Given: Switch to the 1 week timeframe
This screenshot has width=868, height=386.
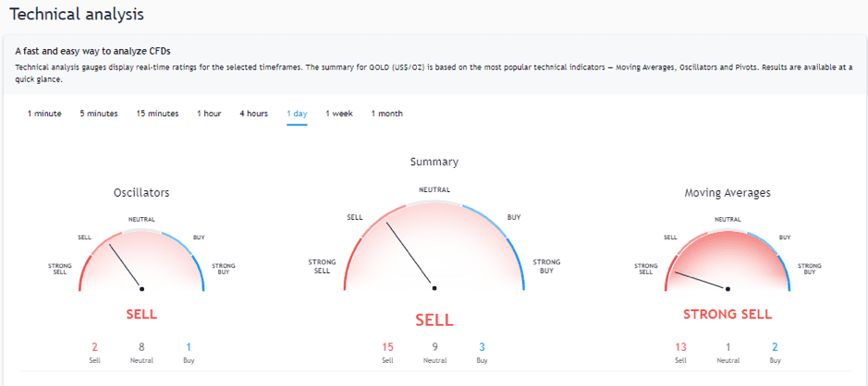Looking at the screenshot, I should (x=338, y=114).
